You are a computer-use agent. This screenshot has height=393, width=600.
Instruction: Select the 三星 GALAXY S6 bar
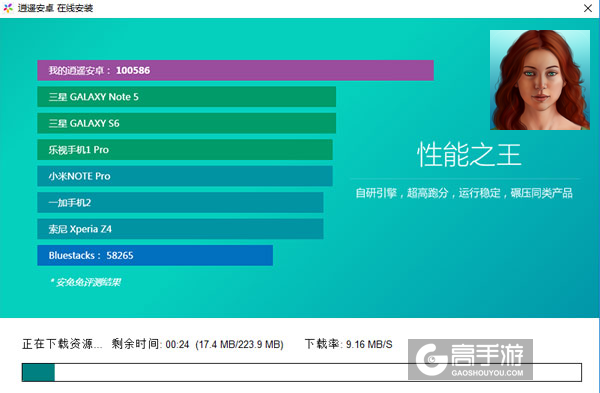[186, 123]
